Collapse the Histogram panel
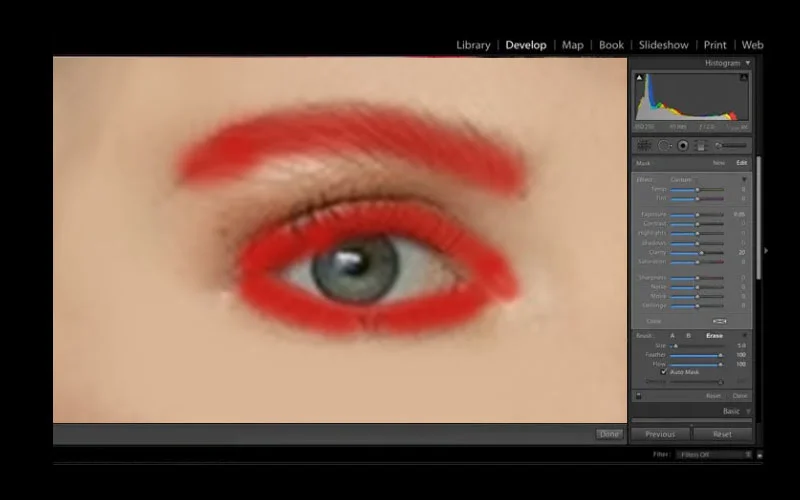The height and width of the screenshot is (500, 800). point(748,63)
